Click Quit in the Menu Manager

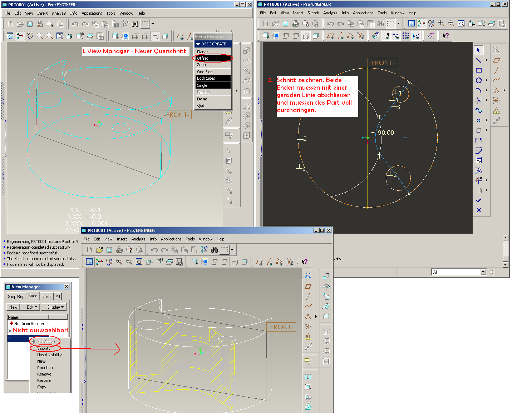201,105
